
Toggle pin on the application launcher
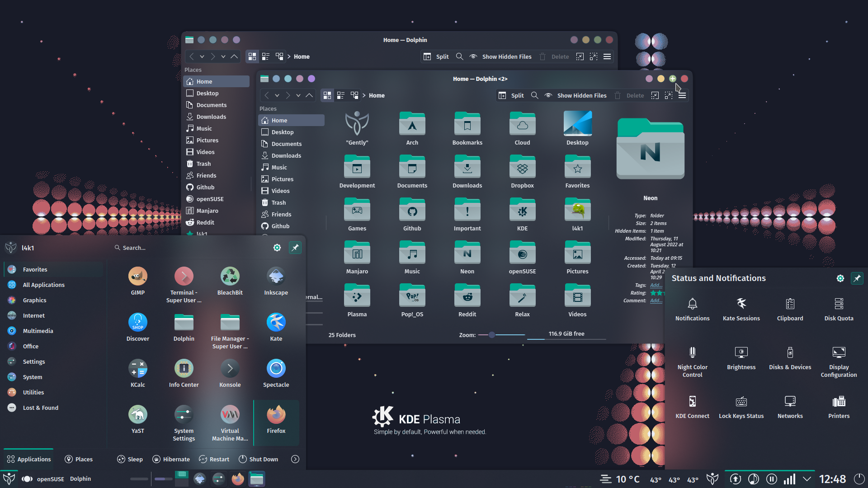click(295, 248)
